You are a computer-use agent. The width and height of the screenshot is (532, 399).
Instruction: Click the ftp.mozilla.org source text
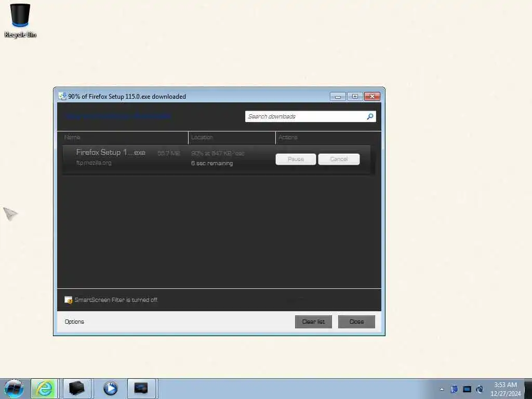[x=94, y=163]
